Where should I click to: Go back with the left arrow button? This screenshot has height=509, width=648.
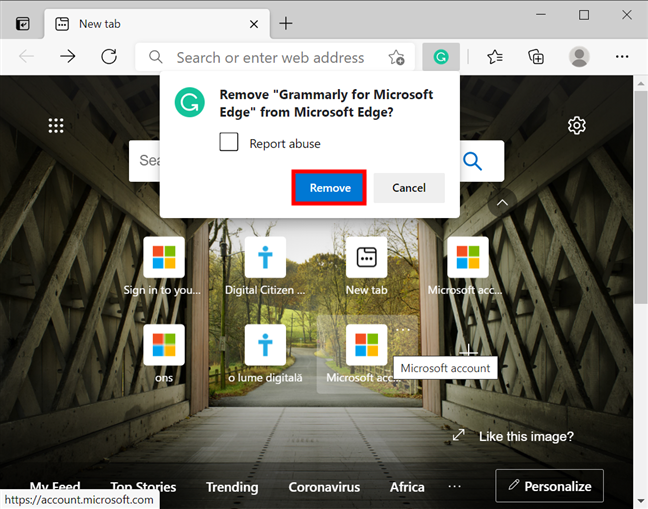[x=26, y=57]
